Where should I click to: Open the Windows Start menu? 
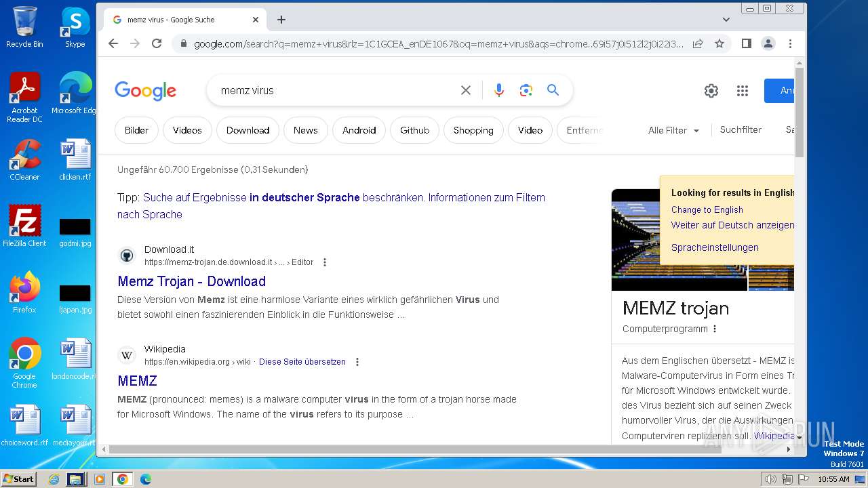tap(18, 479)
